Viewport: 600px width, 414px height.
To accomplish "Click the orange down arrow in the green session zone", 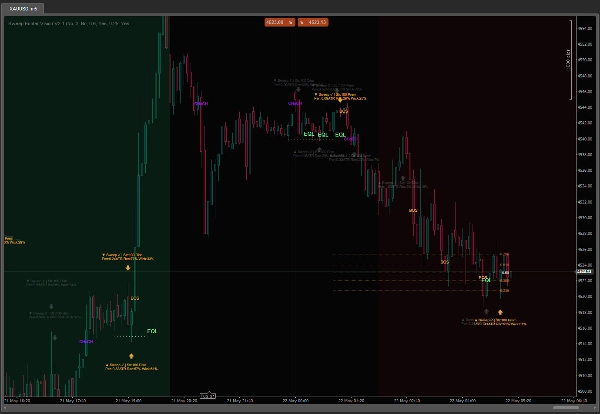I will coord(128,268).
